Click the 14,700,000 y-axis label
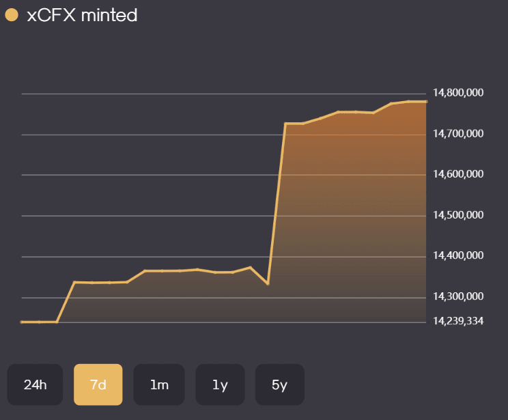 [459, 134]
